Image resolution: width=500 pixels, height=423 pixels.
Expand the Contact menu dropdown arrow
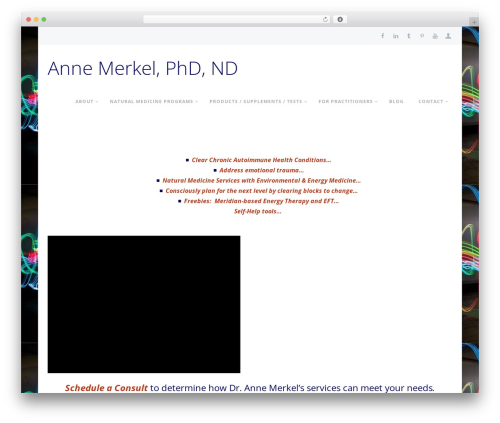coord(447,102)
